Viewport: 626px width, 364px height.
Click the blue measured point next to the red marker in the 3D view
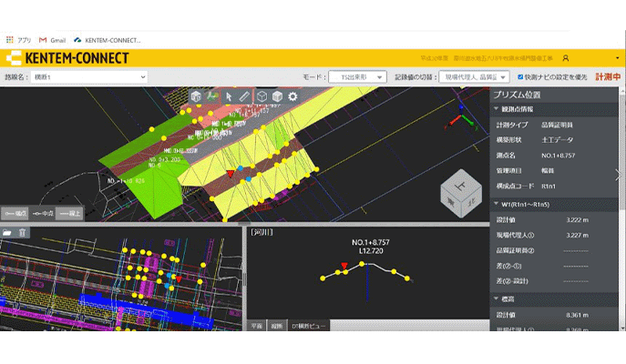[241, 168]
